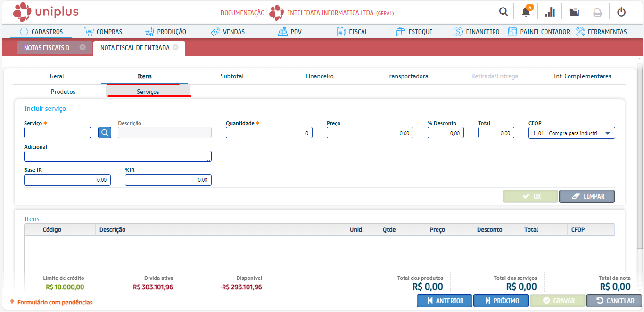Open the Compras menu
This screenshot has width=644, height=312.
[x=103, y=32]
